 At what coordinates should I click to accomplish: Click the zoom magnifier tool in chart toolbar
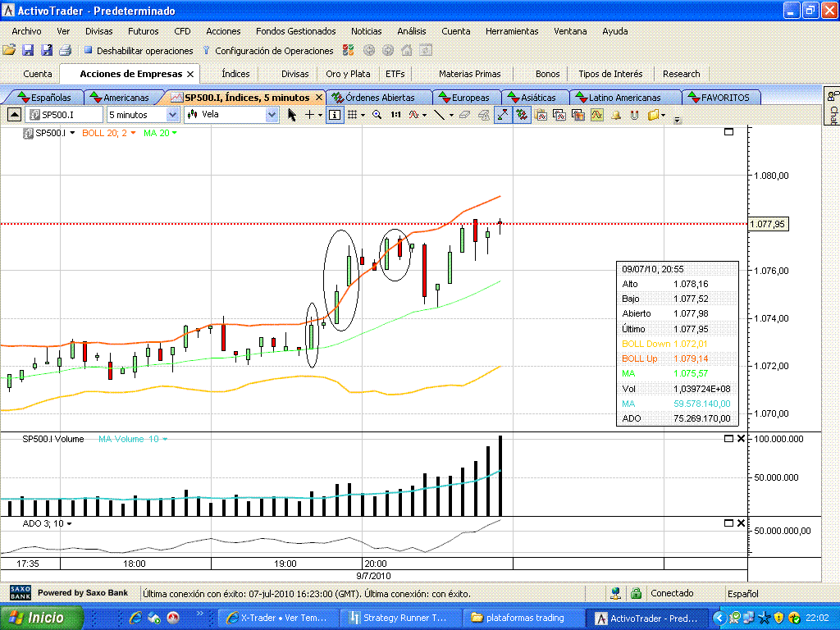(377, 115)
